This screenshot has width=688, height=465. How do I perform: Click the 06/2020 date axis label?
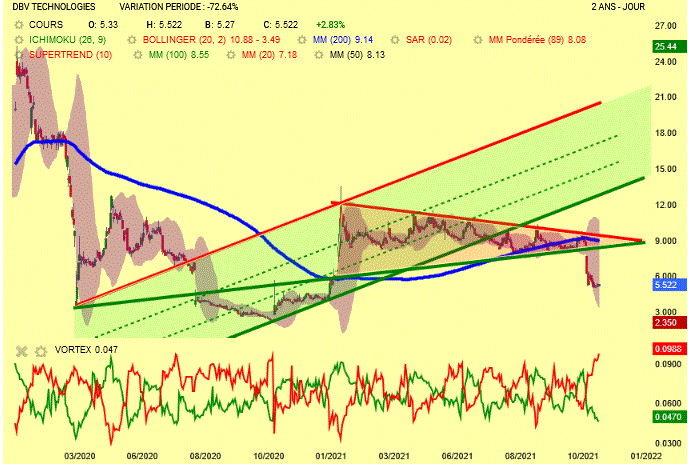142,456
